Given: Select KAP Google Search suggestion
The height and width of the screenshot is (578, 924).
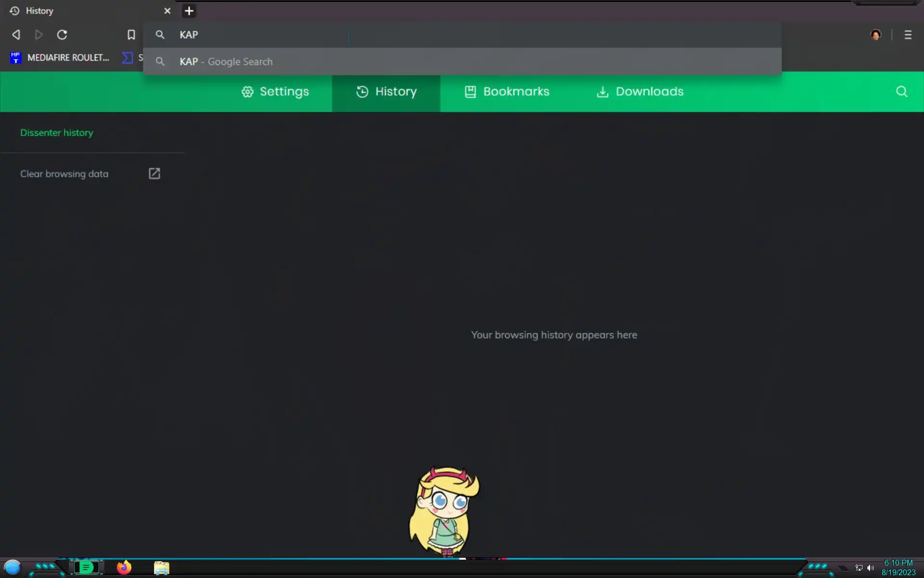Looking at the screenshot, I should (x=226, y=62).
